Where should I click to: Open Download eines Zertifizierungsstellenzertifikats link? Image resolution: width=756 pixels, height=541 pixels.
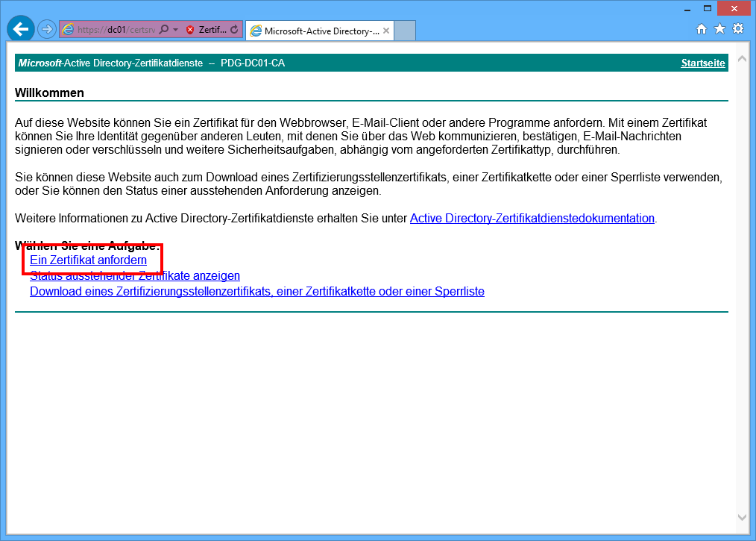pyautogui.click(x=257, y=292)
